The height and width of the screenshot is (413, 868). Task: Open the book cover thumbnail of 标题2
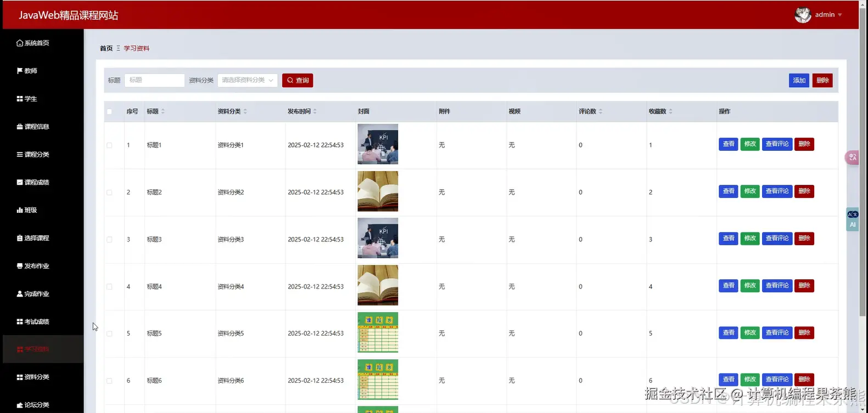378,191
